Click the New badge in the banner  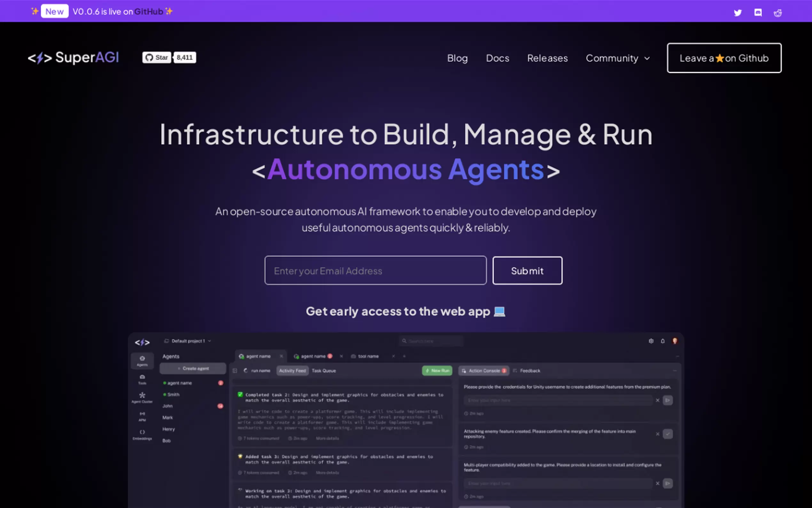(55, 12)
